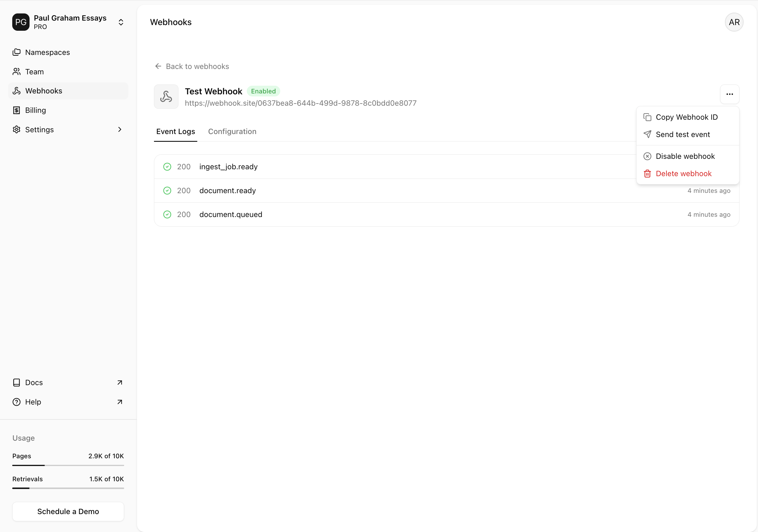This screenshot has width=758, height=532.
Task: Click the red trash Delete webhook icon
Action: (x=647, y=174)
